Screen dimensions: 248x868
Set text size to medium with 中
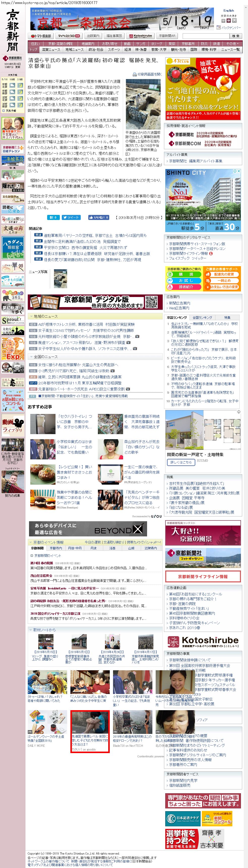point(229,20)
